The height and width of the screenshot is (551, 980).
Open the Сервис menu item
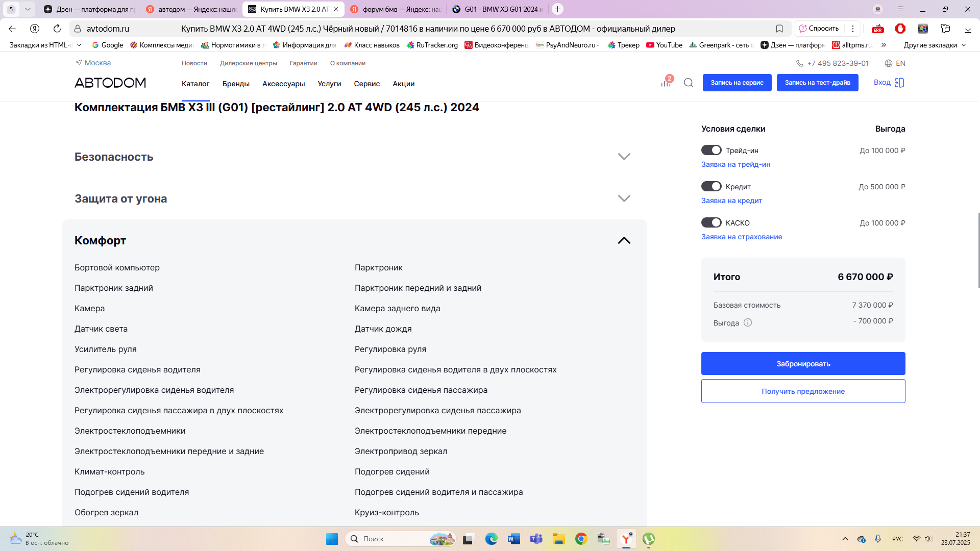[367, 84]
